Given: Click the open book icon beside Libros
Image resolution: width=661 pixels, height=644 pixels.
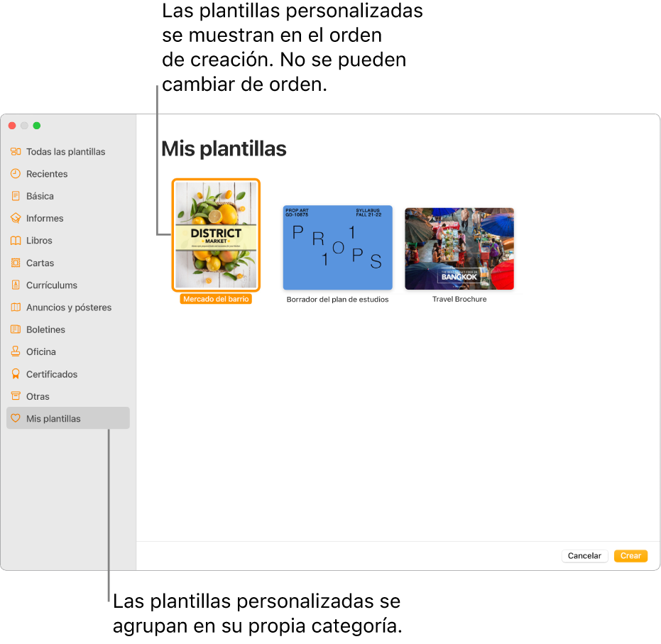Looking at the screenshot, I should coord(16,241).
